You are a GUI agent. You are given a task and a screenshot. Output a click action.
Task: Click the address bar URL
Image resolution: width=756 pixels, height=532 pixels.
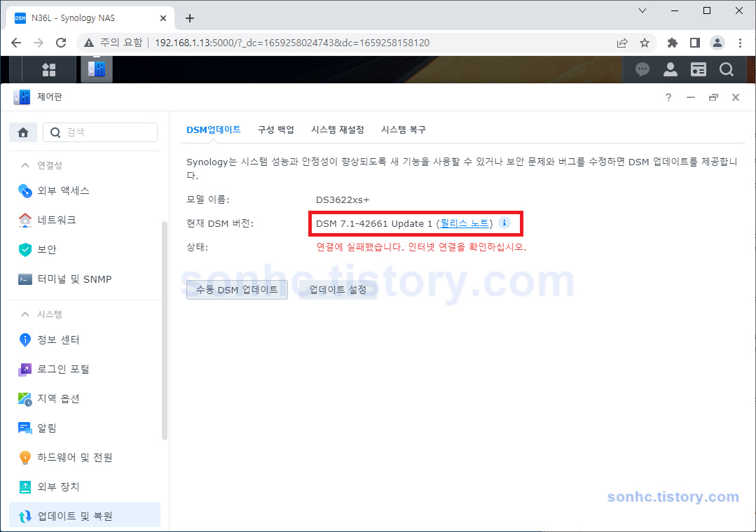click(x=291, y=43)
